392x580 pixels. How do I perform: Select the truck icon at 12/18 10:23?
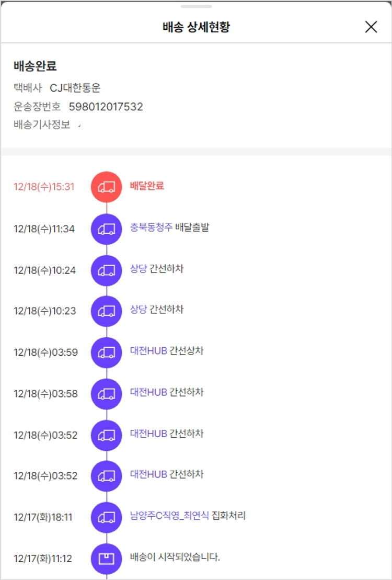pos(107,311)
